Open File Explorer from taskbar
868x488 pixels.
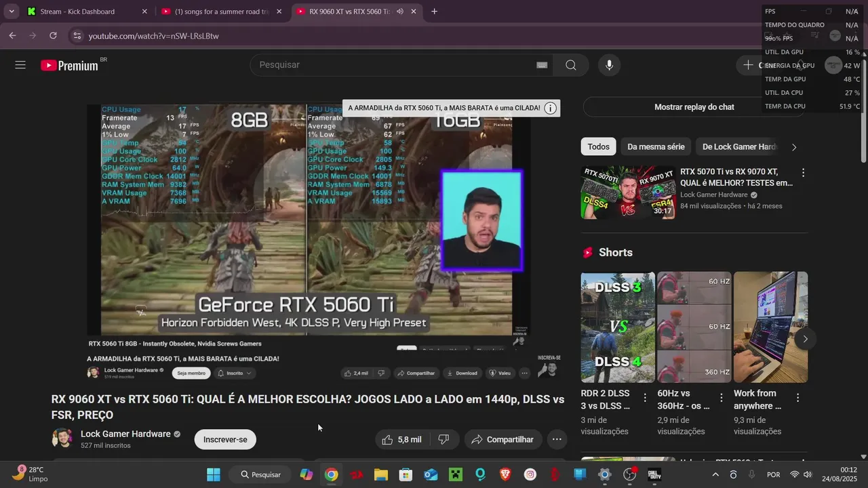coord(380,474)
